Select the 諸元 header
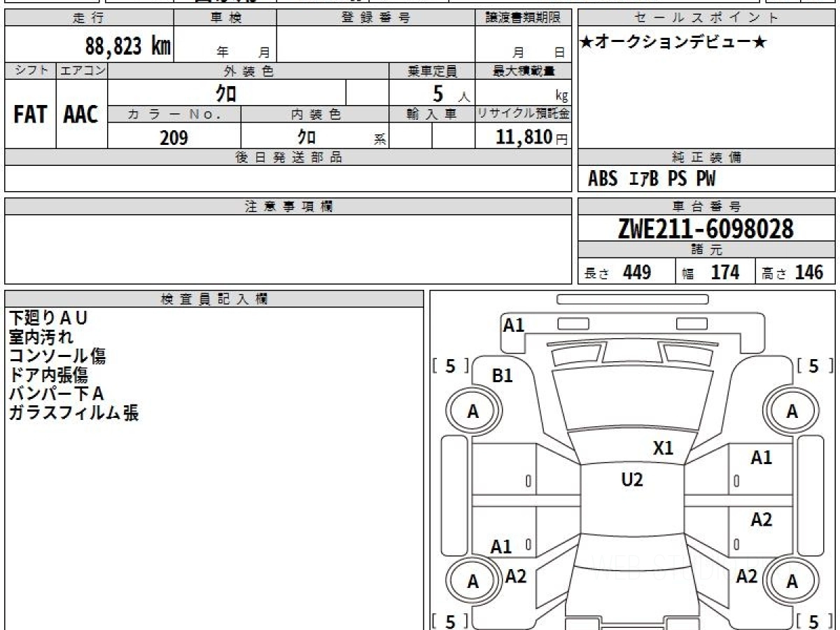Viewport: 840px width, 630px height. pos(706,250)
